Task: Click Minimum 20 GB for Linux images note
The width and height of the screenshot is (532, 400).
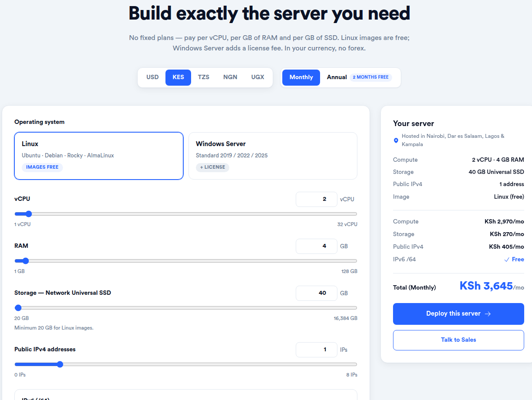Action: (x=54, y=328)
